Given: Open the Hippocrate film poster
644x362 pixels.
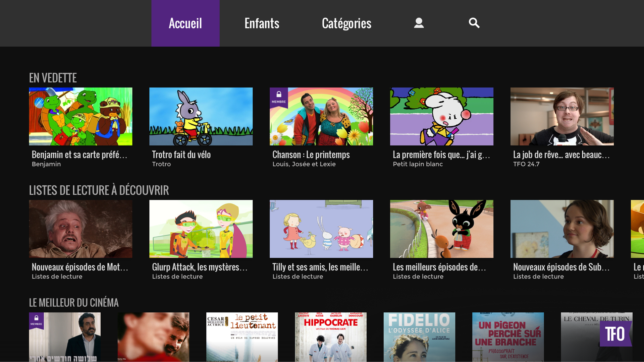Looking at the screenshot, I should point(331,337).
